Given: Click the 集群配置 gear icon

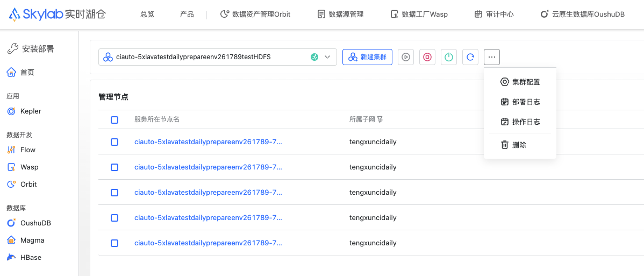Looking at the screenshot, I should tap(504, 82).
